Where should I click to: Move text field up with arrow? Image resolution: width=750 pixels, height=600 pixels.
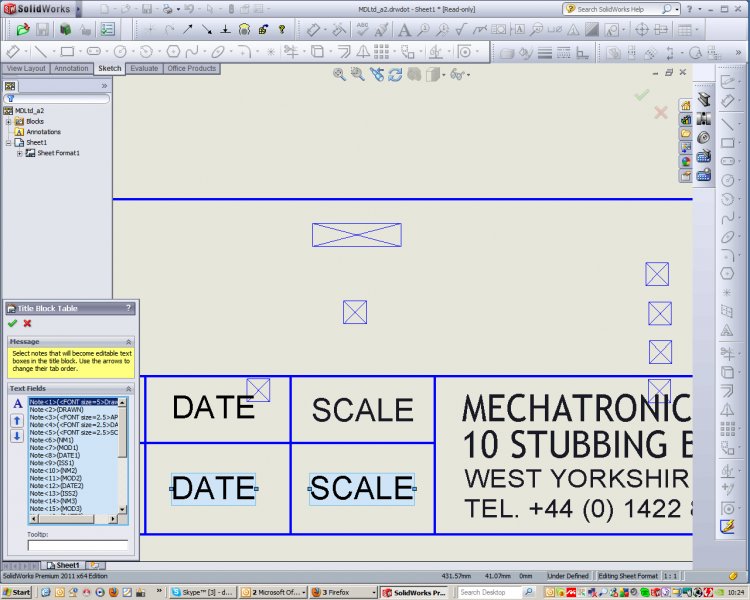pos(17,421)
